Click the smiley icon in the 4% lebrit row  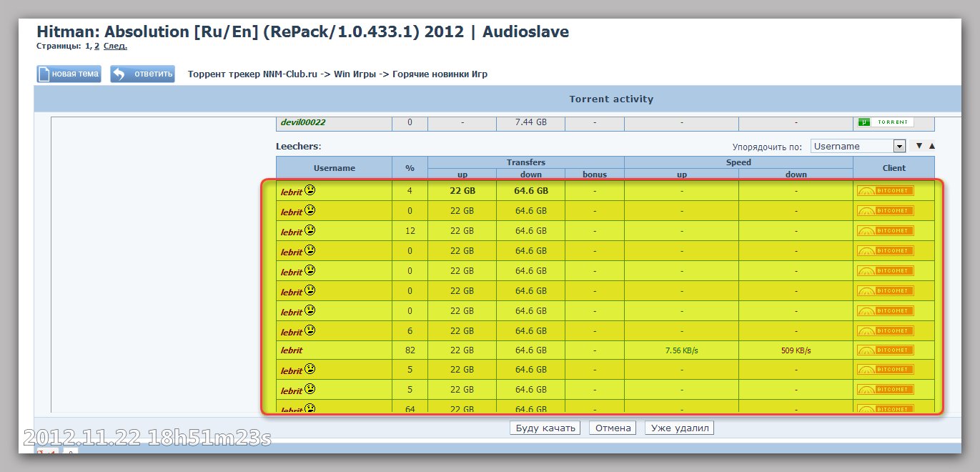[310, 190]
